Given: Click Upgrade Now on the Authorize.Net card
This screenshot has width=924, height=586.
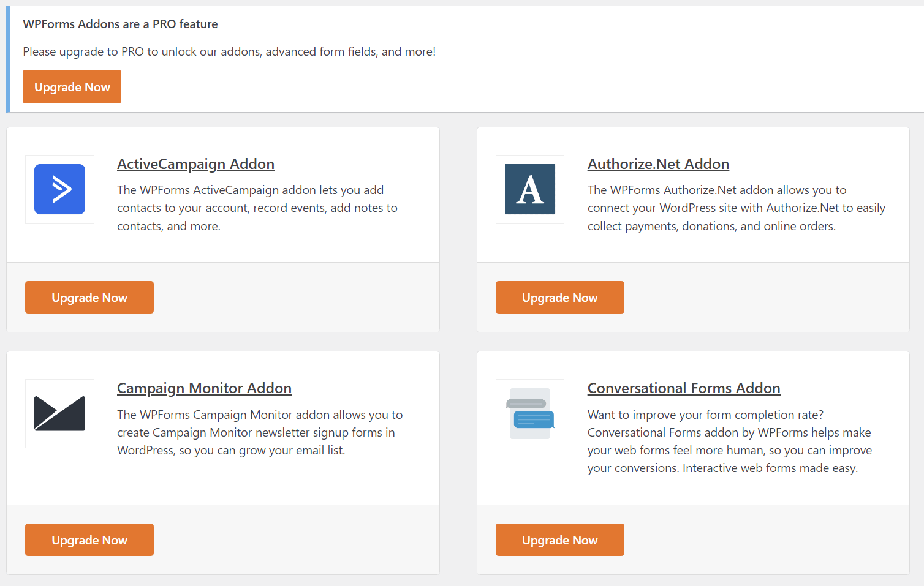Looking at the screenshot, I should (x=559, y=297).
